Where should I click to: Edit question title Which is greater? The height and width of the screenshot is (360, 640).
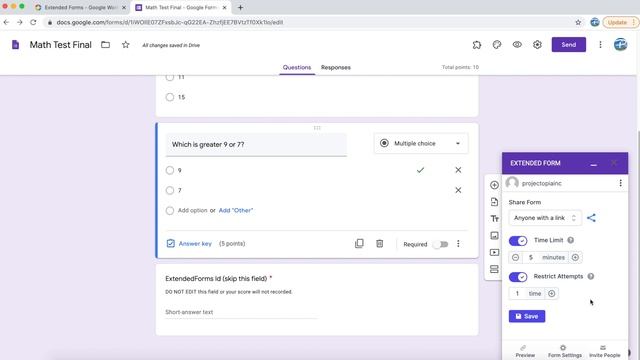[256, 144]
